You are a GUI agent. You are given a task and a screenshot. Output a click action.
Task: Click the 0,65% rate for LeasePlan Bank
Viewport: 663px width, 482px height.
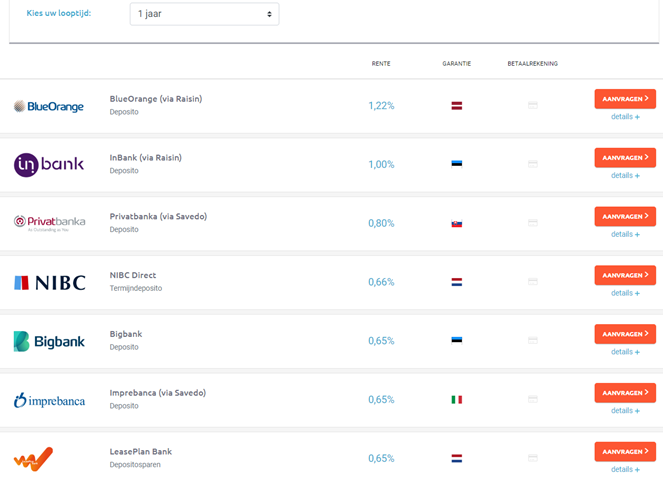click(381, 458)
